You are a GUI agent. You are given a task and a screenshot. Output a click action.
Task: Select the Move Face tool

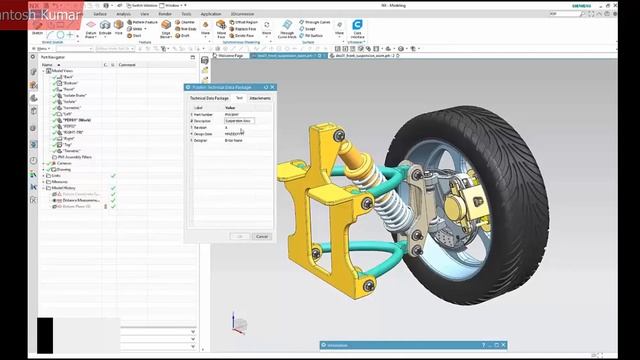pos(221,29)
